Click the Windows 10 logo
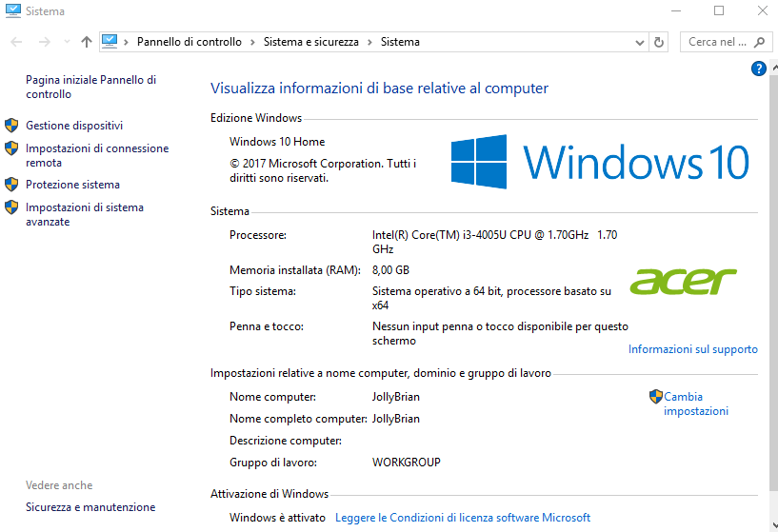Screen dimensions: 778x532 600,162
